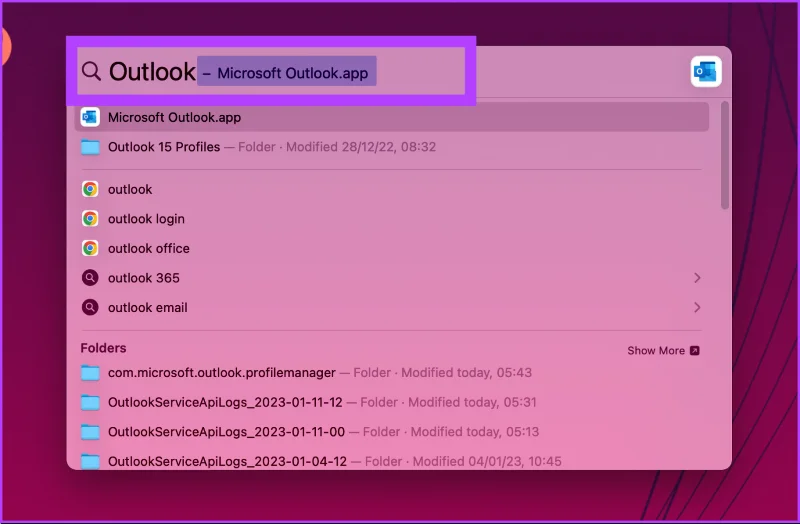This screenshot has width=800, height=524.
Task: Click "Modified today, 05:43" detail text
Action: (x=466, y=372)
